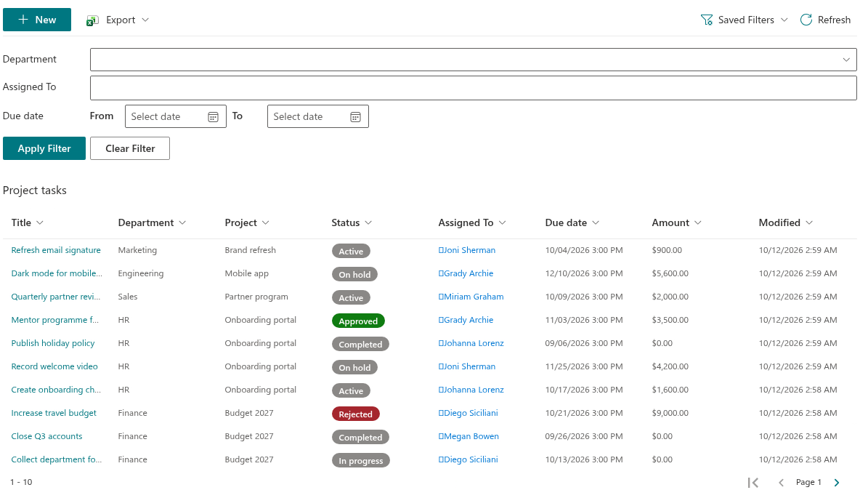Click the In progress status badge

coord(361,461)
